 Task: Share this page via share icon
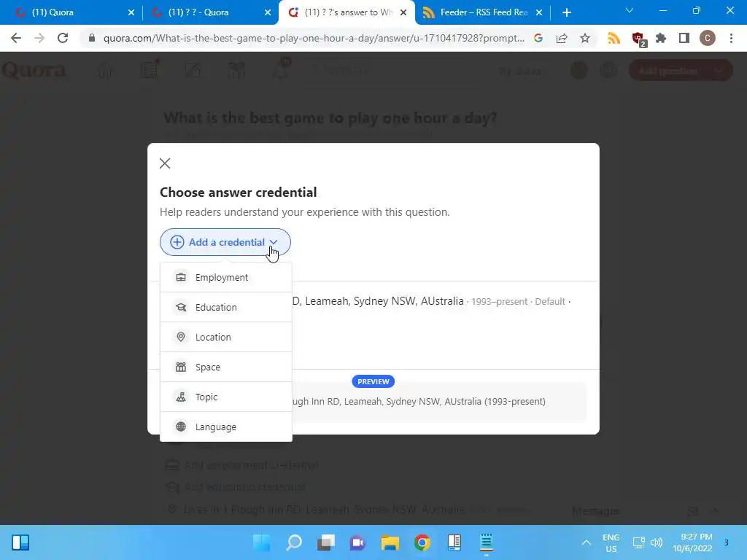click(562, 38)
